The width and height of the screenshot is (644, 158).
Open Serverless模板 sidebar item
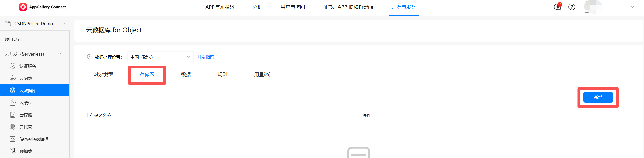34,139
